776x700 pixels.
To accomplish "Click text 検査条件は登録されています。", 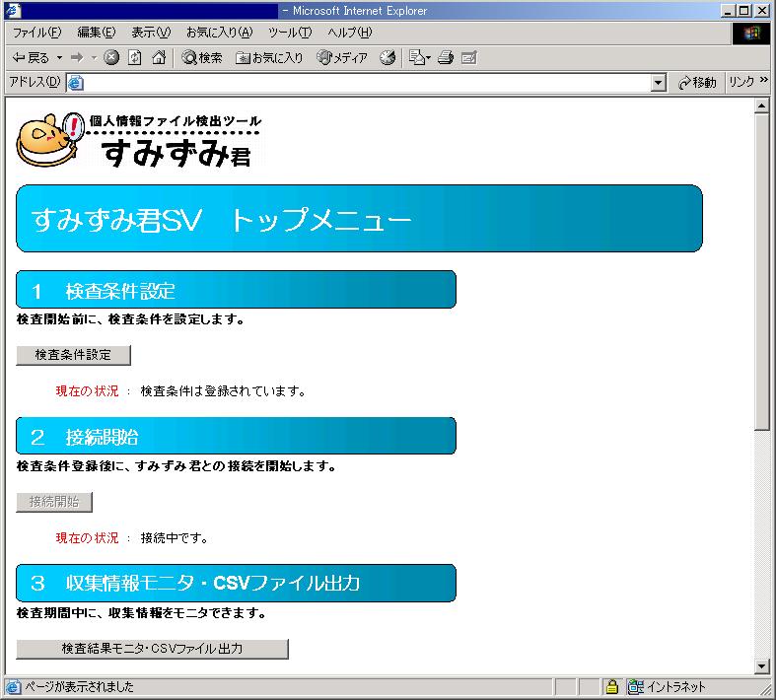I will [x=224, y=391].
